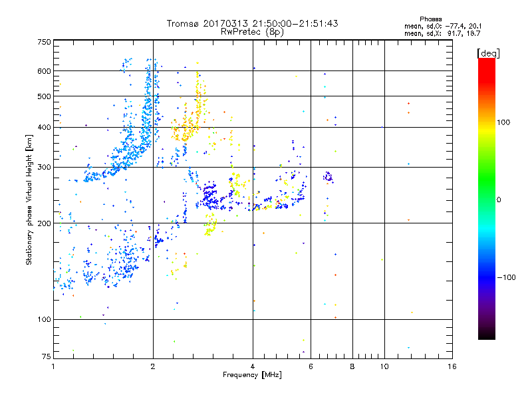
Task: Click the y-axis height label "100"
Action: coord(45,319)
